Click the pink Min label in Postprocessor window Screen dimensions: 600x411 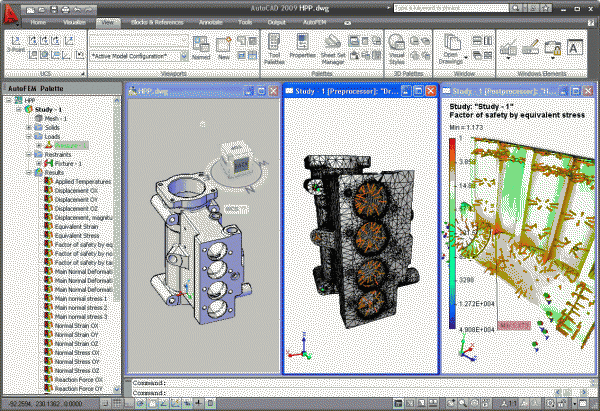(514, 326)
